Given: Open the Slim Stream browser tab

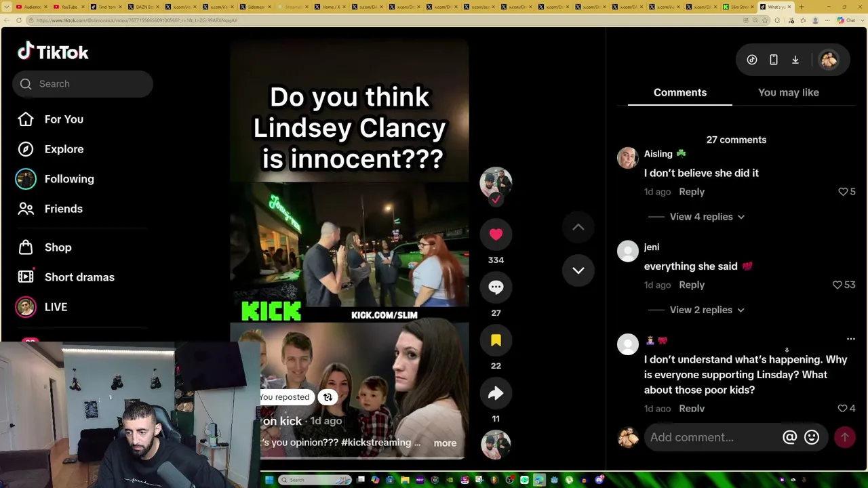Looking at the screenshot, I should point(736,7).
